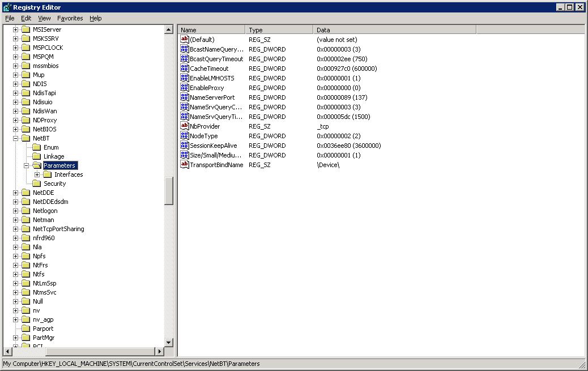Screen dimensions: 588x371
Task: Click the REG_DWORD icon next to EnableLMHOSTS
Action: 185,78
